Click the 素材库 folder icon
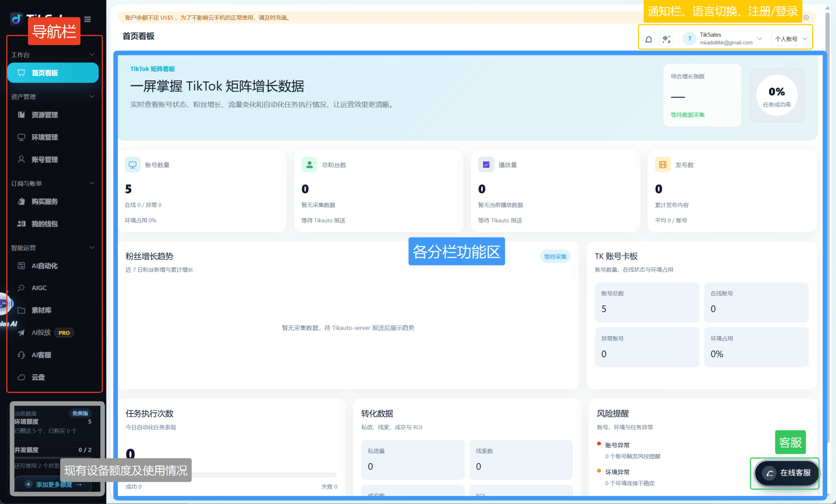This screenshot has height=504, width=836. [21, 310]
